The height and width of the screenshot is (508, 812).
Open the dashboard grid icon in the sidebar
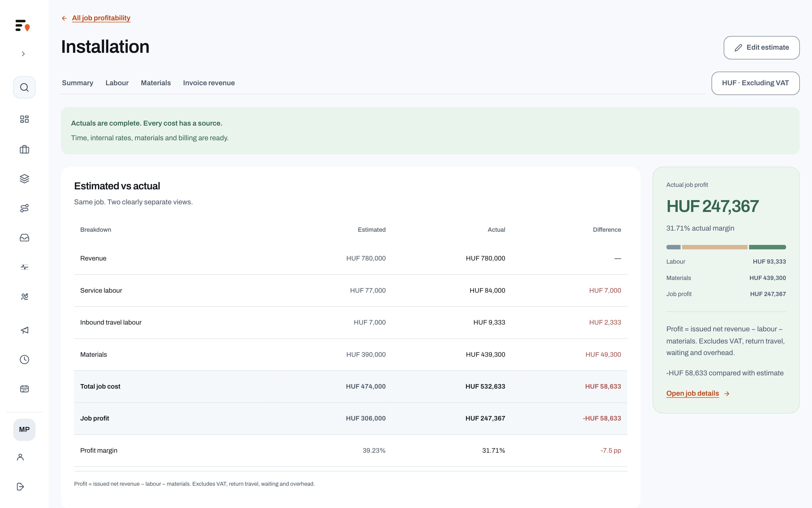click(x=24, y=119)
